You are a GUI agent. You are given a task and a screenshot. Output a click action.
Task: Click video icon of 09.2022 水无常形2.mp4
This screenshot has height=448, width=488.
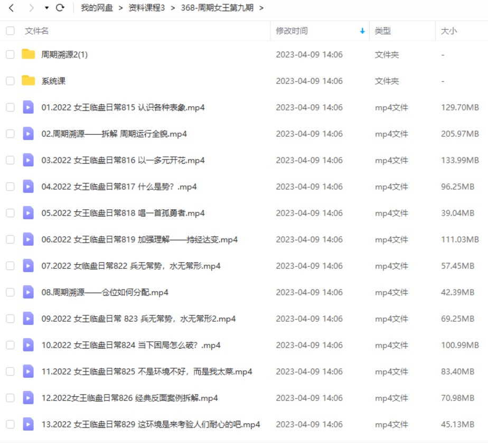pyautogui.click(x=29, y=319)
